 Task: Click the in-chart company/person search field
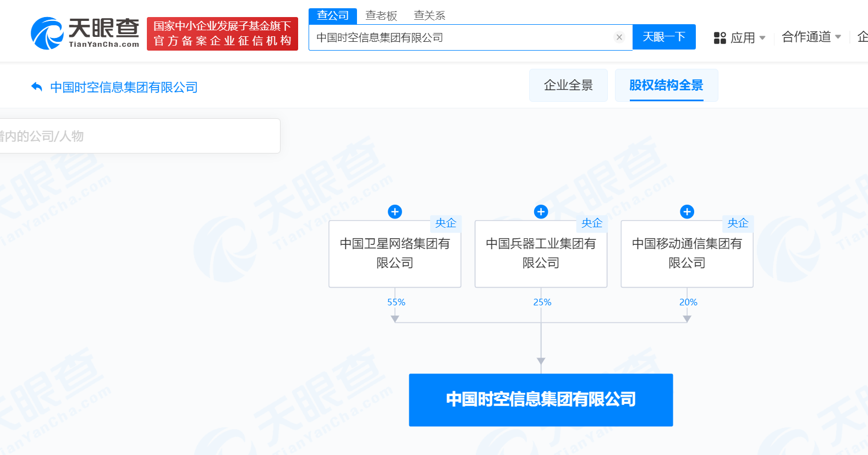138,136
